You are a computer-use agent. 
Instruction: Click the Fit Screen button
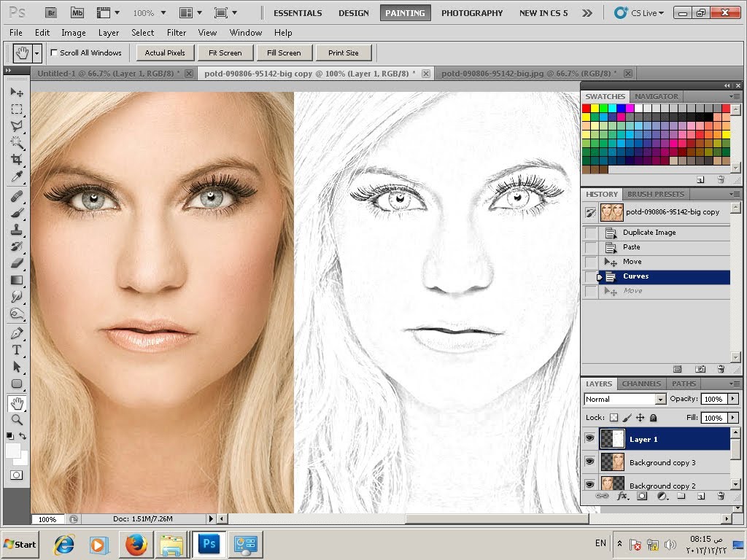[x=225, y=52]
